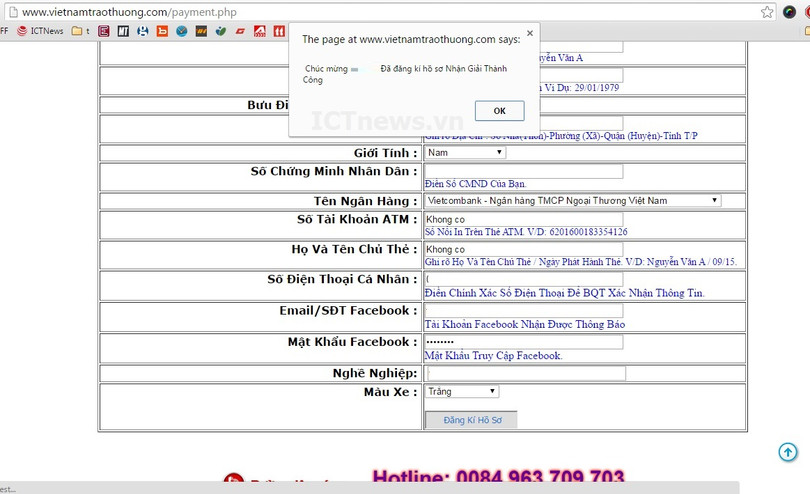Click the Nghề Nghiệp input field

click(x=525, y=373)
